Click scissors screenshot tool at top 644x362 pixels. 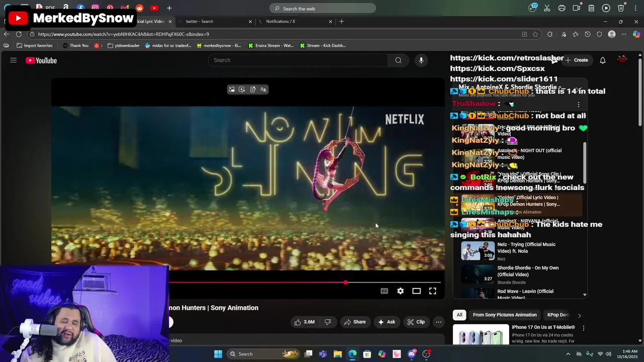click(x=547, y=8)
